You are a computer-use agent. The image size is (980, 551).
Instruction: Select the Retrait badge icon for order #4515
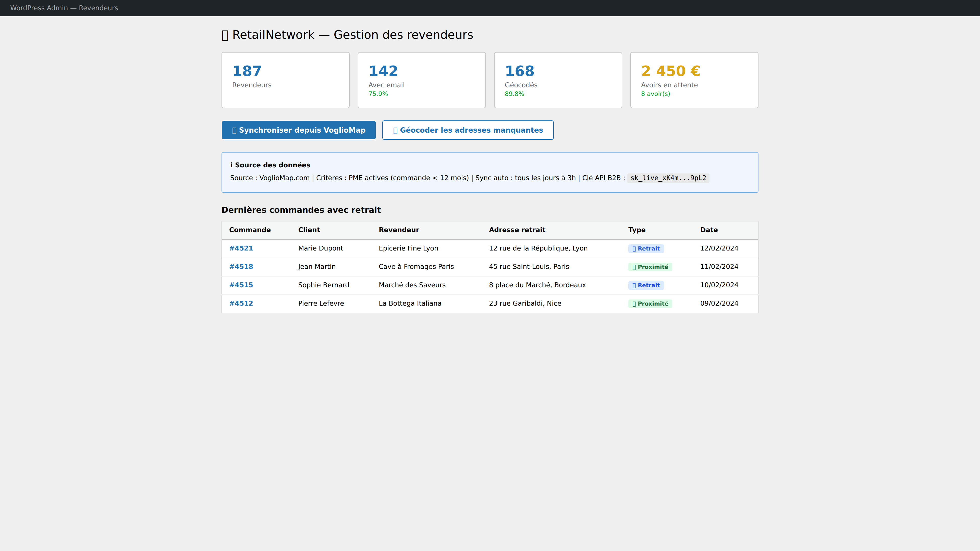click(634, 285)
